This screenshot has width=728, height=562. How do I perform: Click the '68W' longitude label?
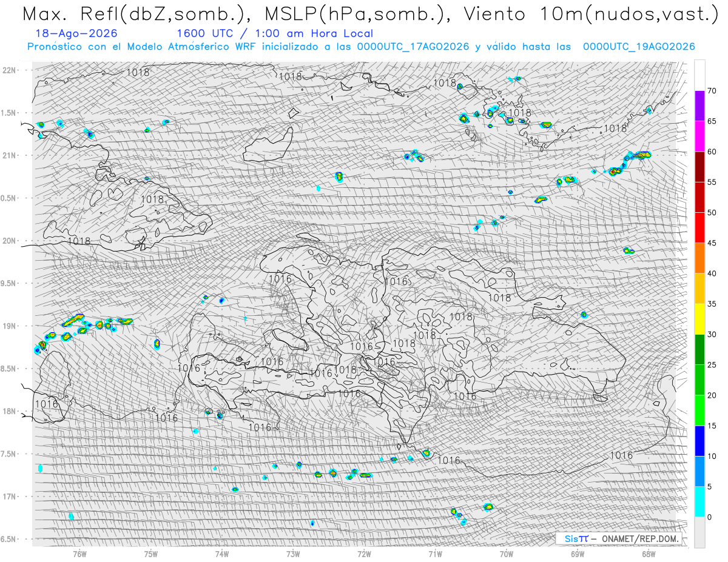click(649, 554)
